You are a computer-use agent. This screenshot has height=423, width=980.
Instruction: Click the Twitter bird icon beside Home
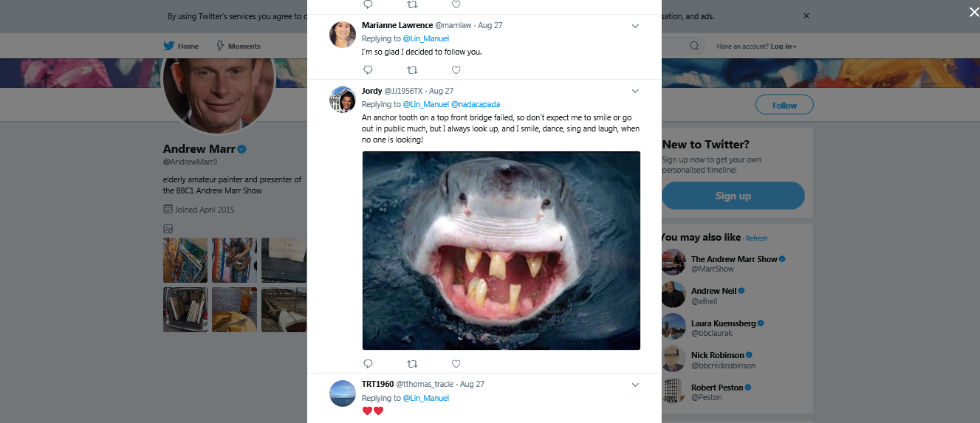pos(169,46)
